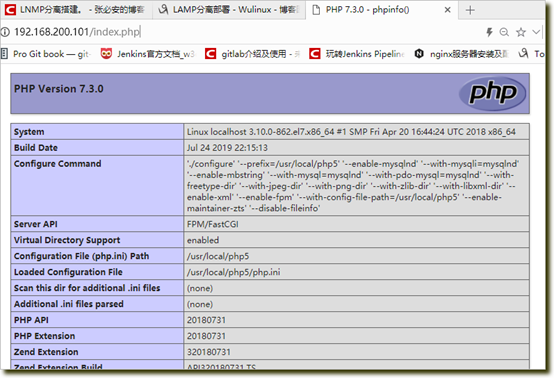
Task: Click the gitlab bookmark red C icon
Action: point(211,54)
